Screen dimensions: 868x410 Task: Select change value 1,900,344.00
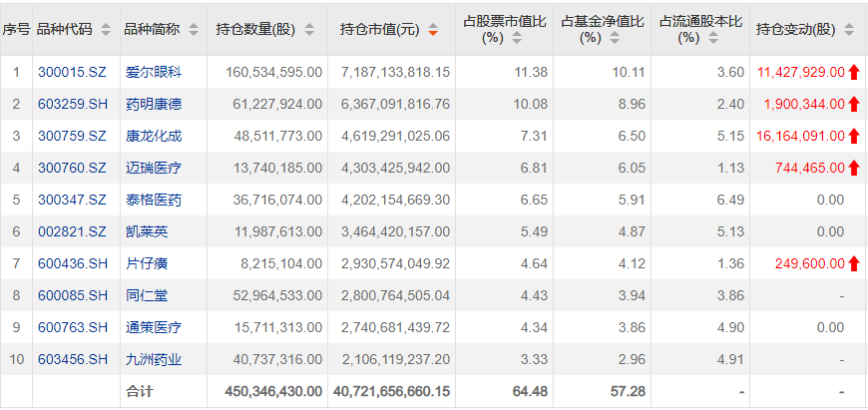click(805, 104)
